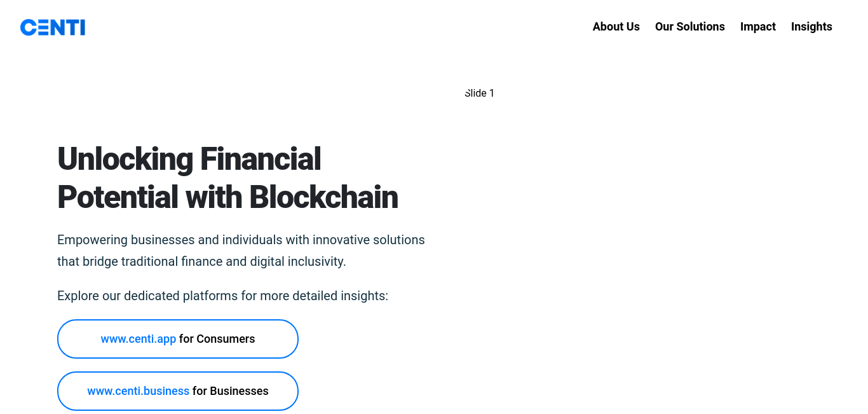Follow the www.centi.business hyperlink

(138, 391)
